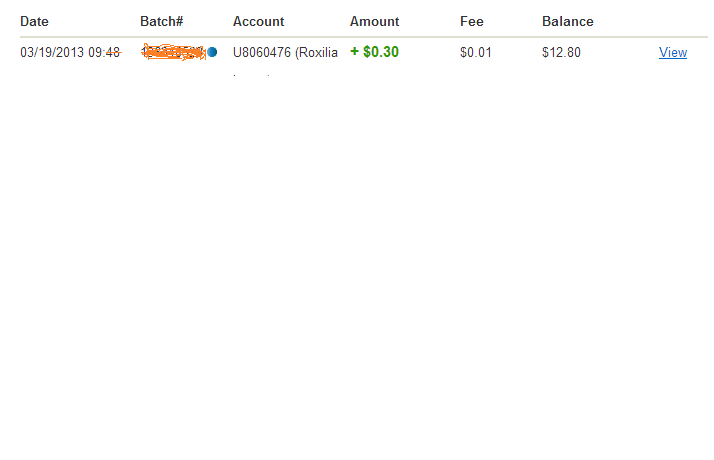Click the green $0.30 amount value
The height and width of the screenshot is (460, 714).
[x=381, y=52]
